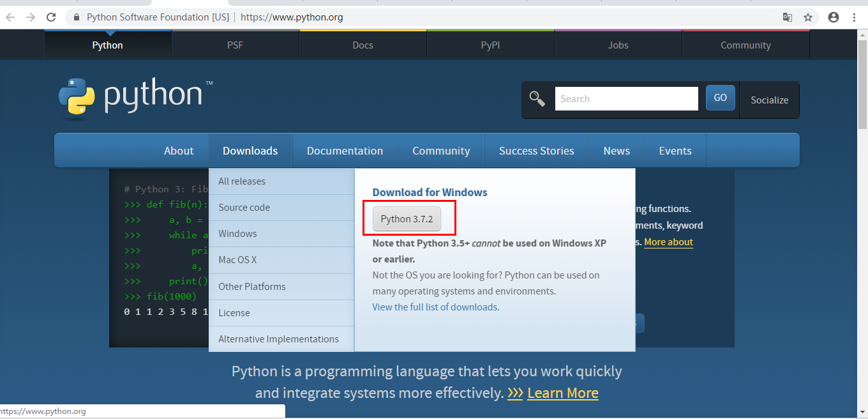
Task: Reload the page with refresh icon
Action: (52, 17)
